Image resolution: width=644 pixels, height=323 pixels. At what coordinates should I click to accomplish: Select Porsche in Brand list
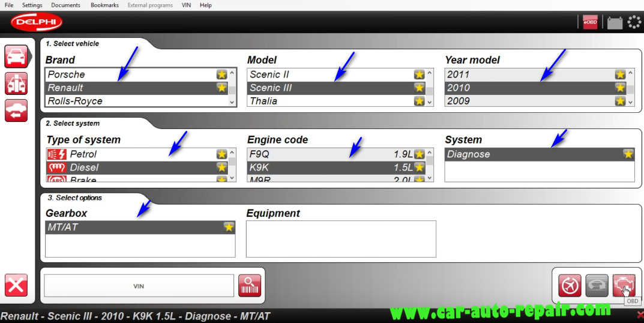coord(137,74)
